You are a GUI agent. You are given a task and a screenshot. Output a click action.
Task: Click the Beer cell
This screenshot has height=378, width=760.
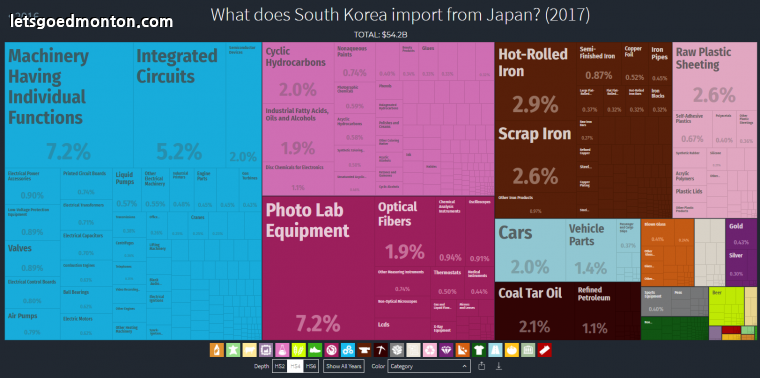726,306
